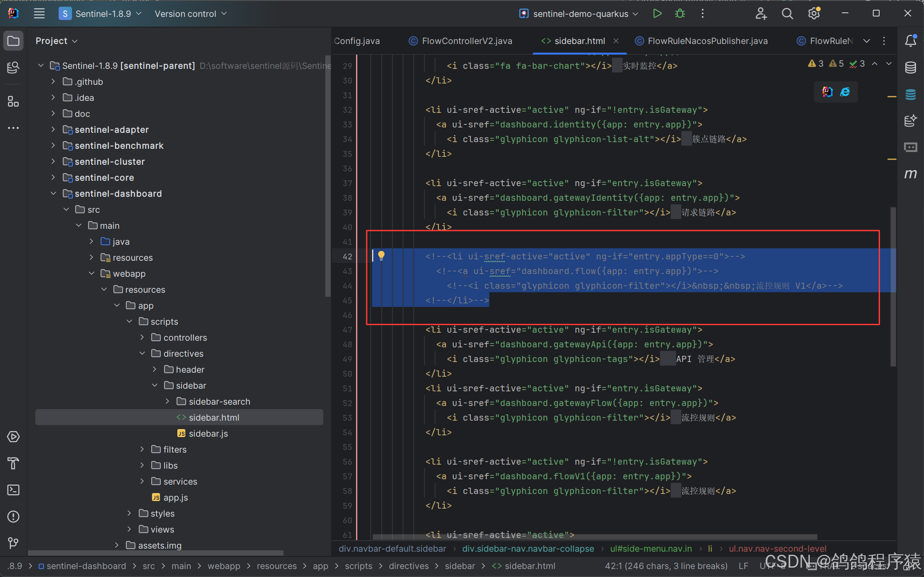This screenshot has width=924, height=577.
Task: Toggle the Project tool window button
Action: [x=13, y=41]
